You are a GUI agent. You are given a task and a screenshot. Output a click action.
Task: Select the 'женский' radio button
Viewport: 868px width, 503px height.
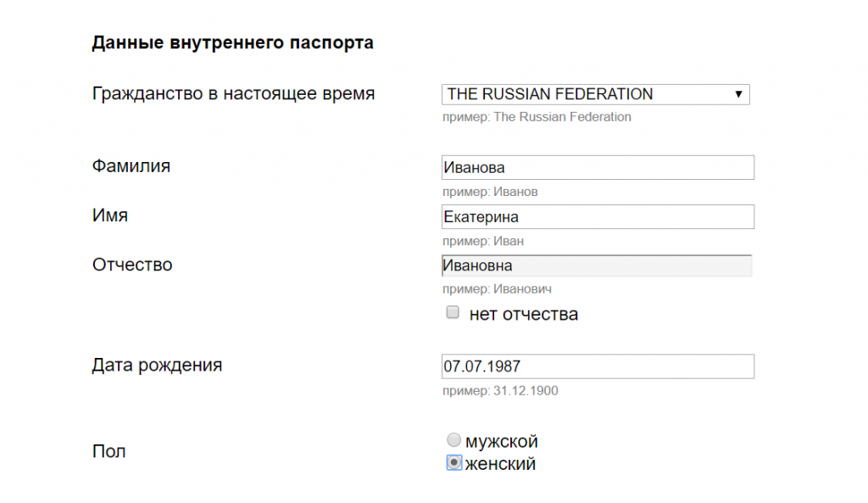454,463
